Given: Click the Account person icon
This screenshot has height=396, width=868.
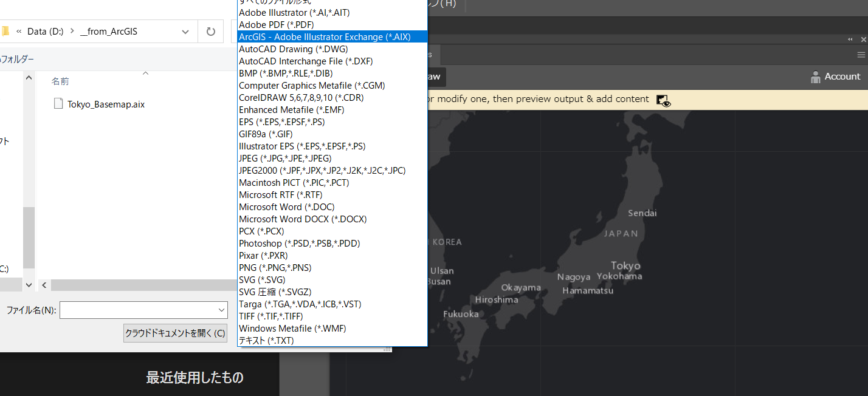Looking at the screenshot, I should [816, 77].
